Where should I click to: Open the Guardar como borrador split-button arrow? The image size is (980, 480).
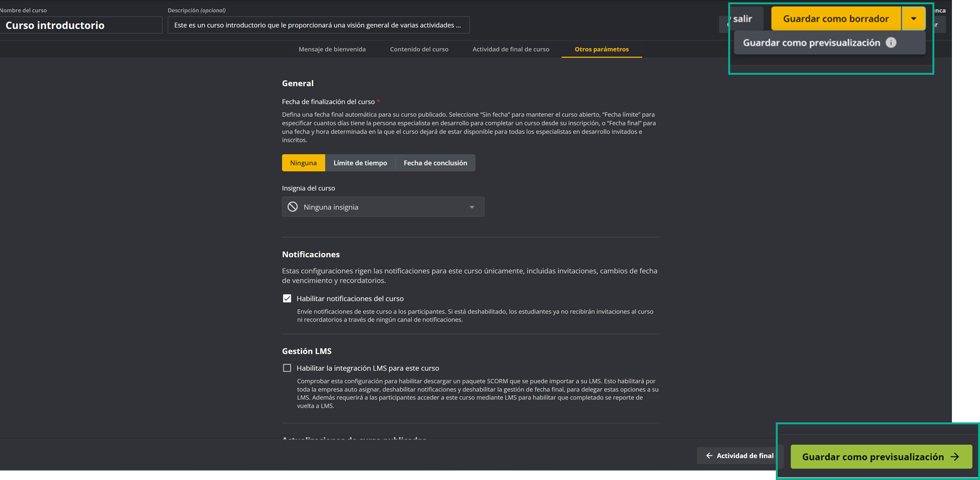pyautogui.click(x=913, y=19)
